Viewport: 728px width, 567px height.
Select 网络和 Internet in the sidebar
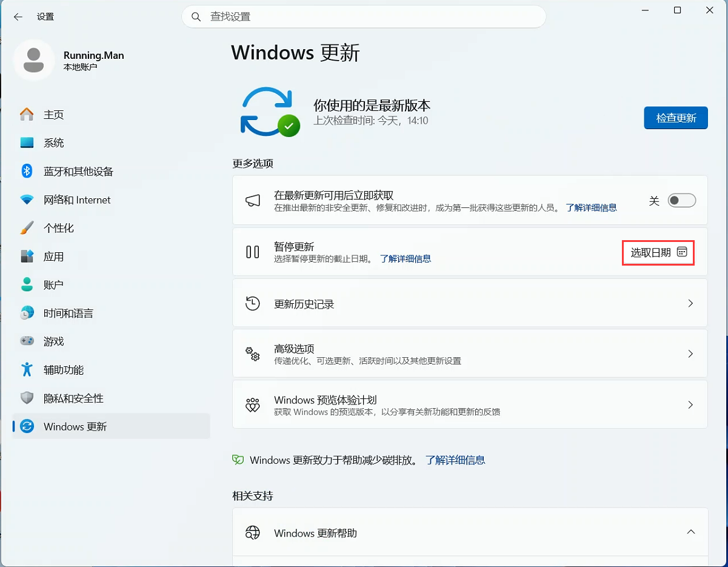[x=112, y=200]
